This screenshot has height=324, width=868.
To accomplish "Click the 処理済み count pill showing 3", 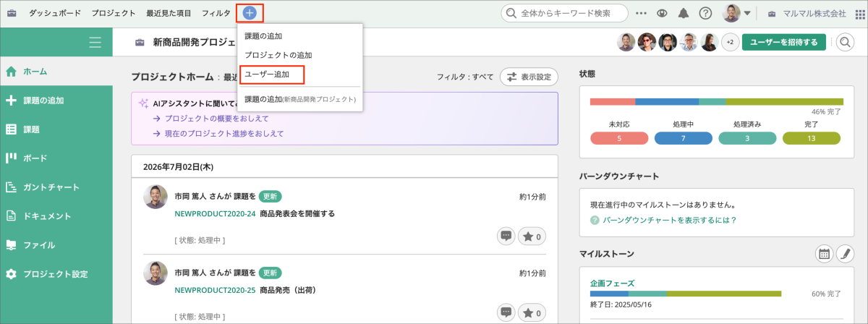I will pyautogui.click(x=747, y=138).
